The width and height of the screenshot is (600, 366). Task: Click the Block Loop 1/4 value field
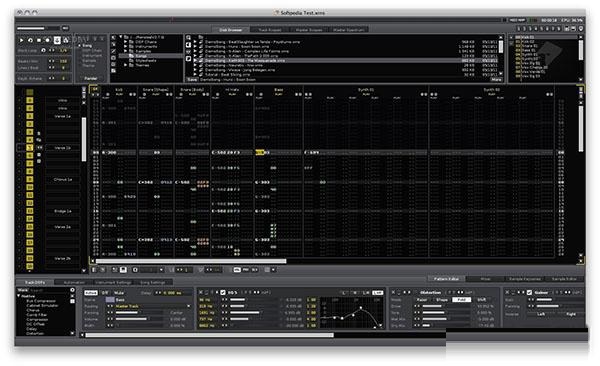(64, 51)
